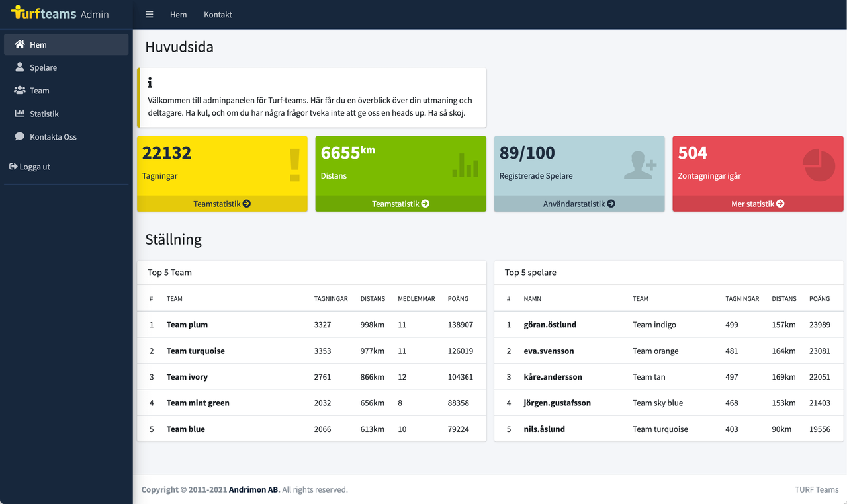Click player jörgen.gustafsson

pyautogui.click(x=557, y=403)
